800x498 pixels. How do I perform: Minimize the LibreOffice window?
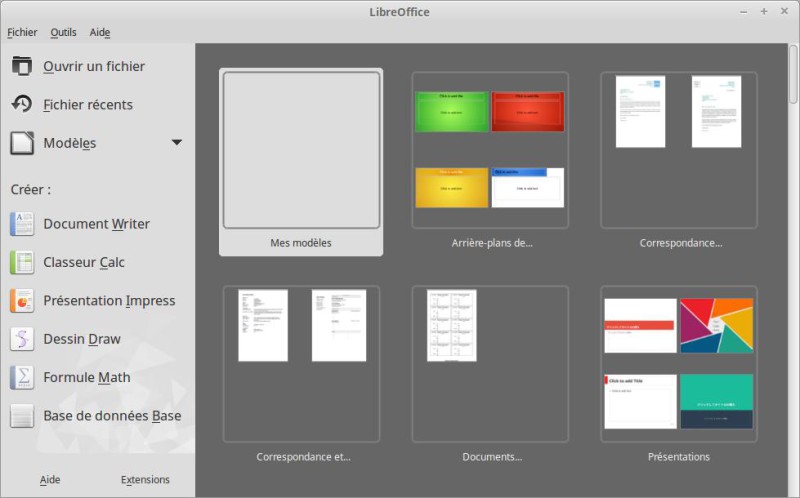click(x=743, y=11)
